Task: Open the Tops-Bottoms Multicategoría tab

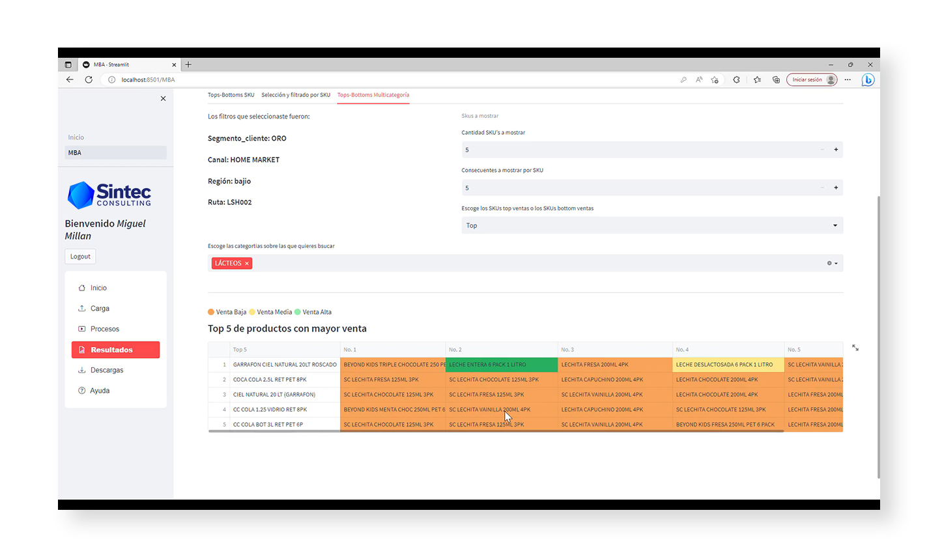Action: click(373, 95)
